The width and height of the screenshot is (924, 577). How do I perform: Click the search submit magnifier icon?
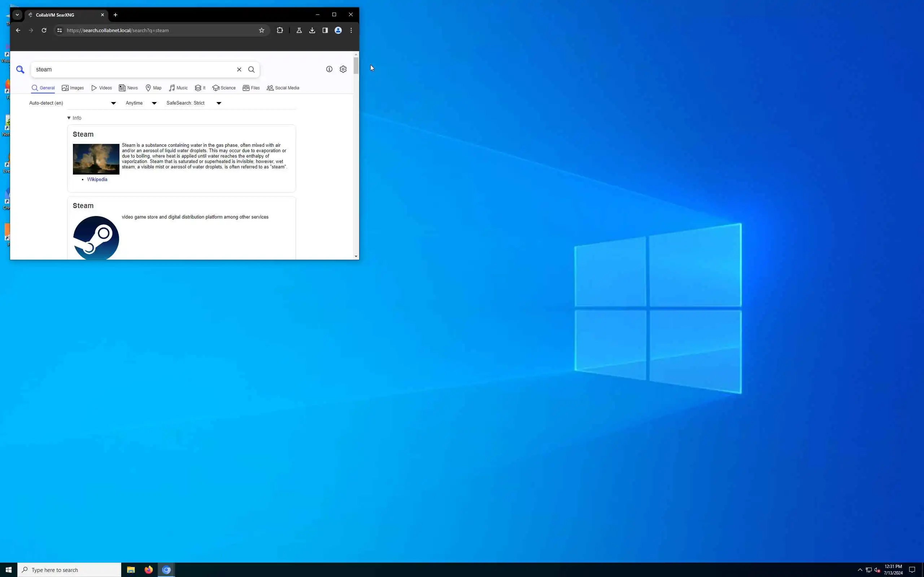pos(251,70)
